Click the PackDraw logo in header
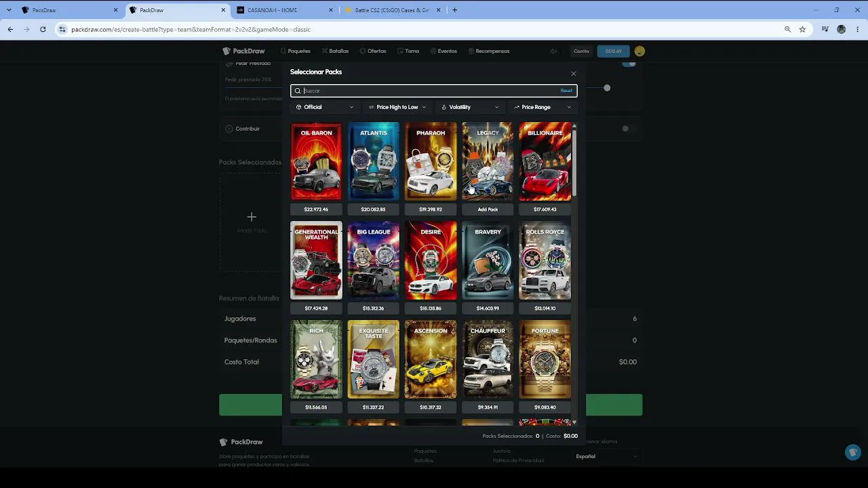 coord(243,51)
